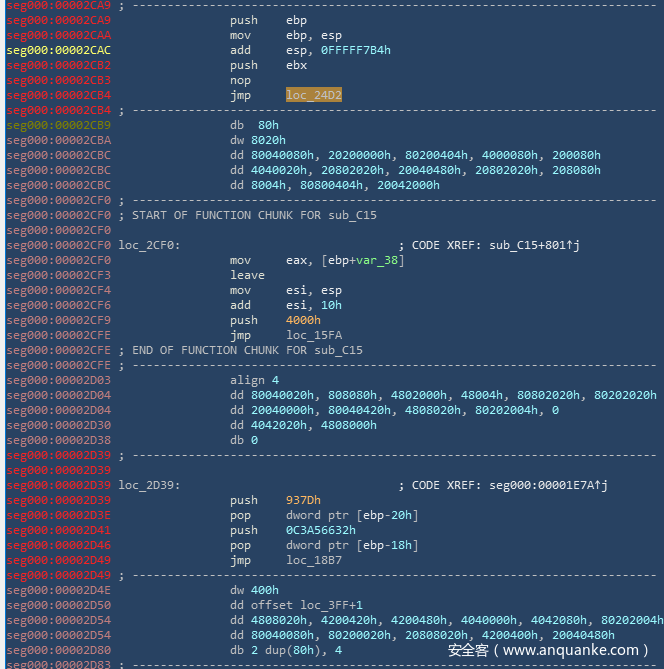The width and height of the screenshot is (664, 669).
Task: Click the green seg000:00002CB9 address
Action: (x=59, y=126)
